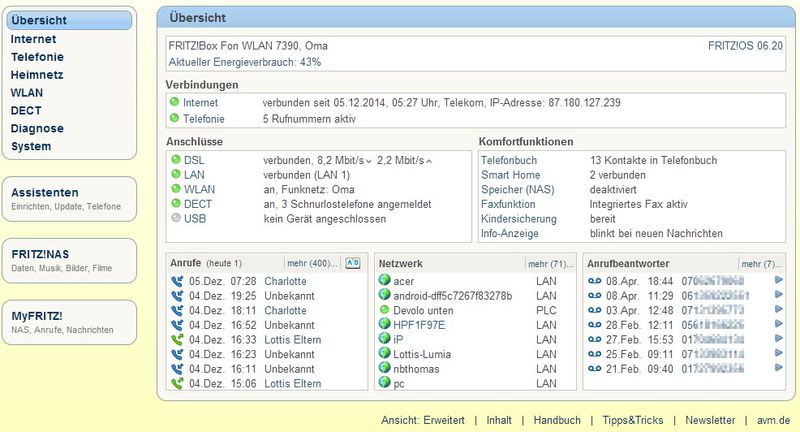This screenshot has height=432, width=800.
Task: Click the green dot beside Devolo unten
Action: 384,310
